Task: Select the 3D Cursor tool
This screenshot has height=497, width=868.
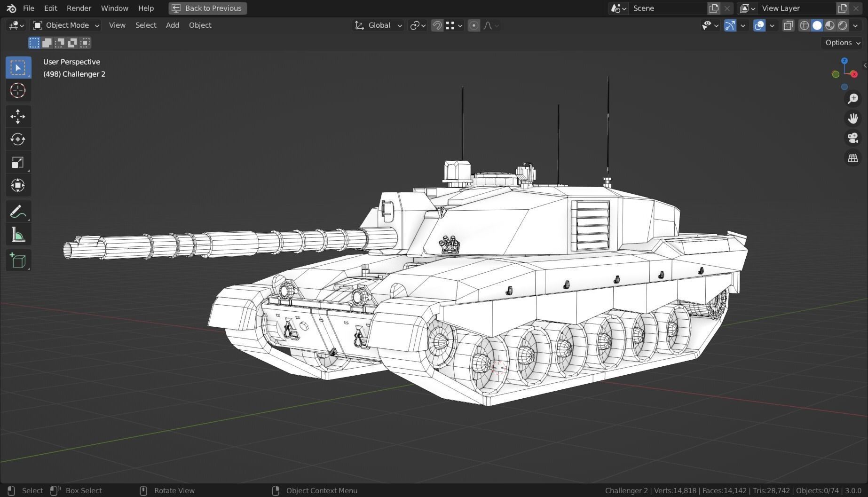Action: click(x=18, y=90)
